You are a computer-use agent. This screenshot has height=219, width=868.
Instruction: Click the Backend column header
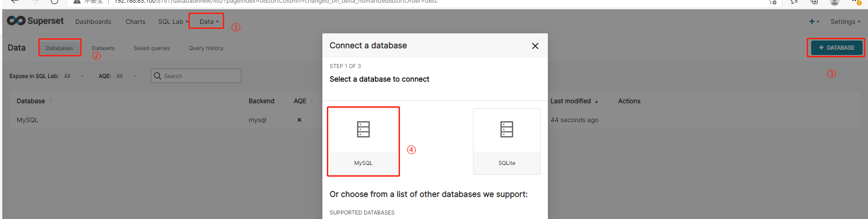[262, 101]
